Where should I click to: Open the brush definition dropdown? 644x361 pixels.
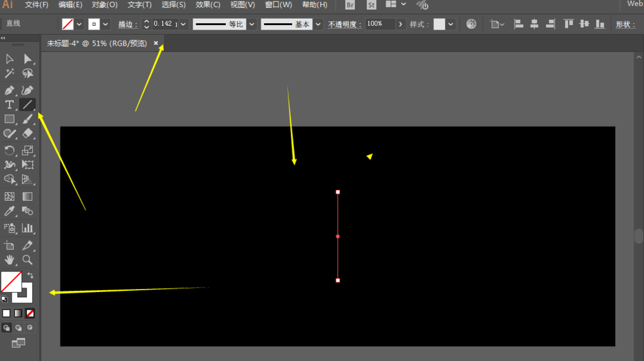pos(318,24)
